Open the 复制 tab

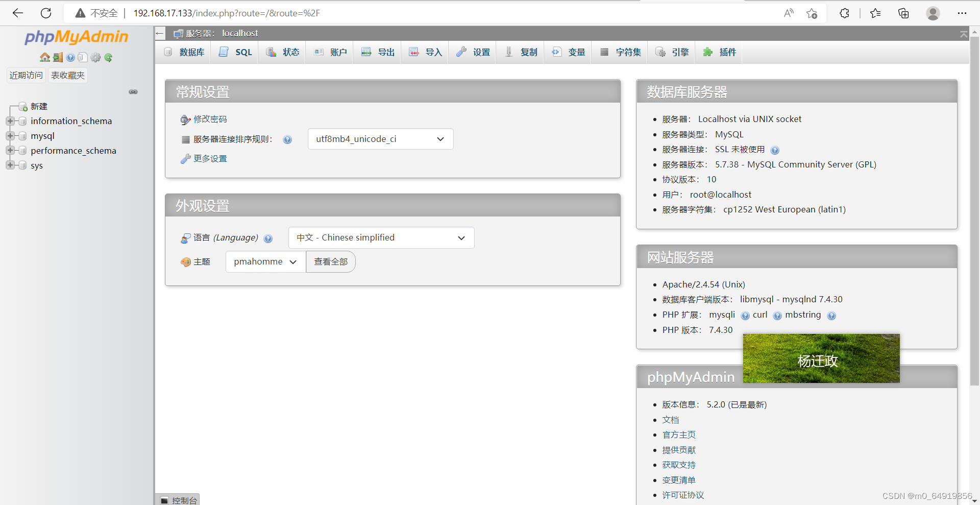[x=520, y=52]
